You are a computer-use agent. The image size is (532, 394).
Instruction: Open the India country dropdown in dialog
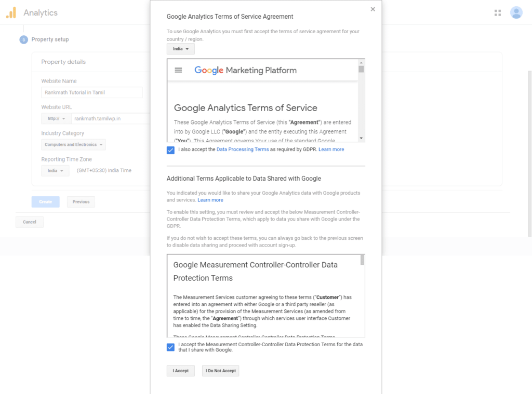180,49
